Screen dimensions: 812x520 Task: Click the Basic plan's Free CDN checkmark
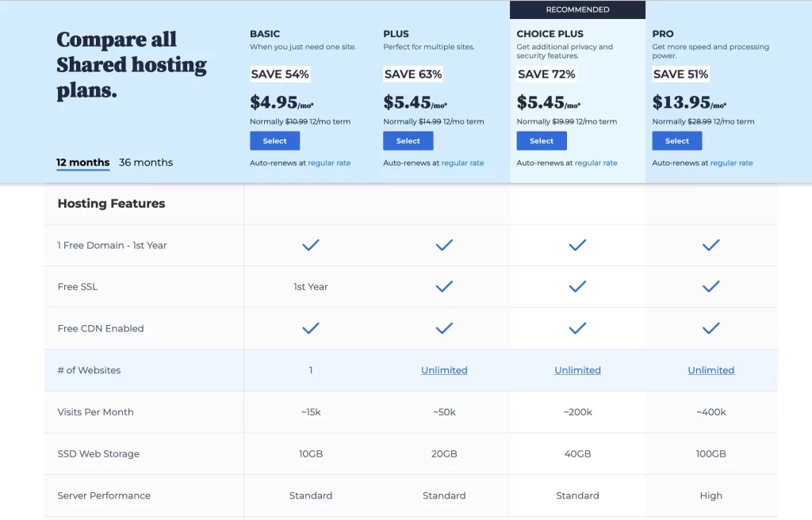[x=311, y=328]
